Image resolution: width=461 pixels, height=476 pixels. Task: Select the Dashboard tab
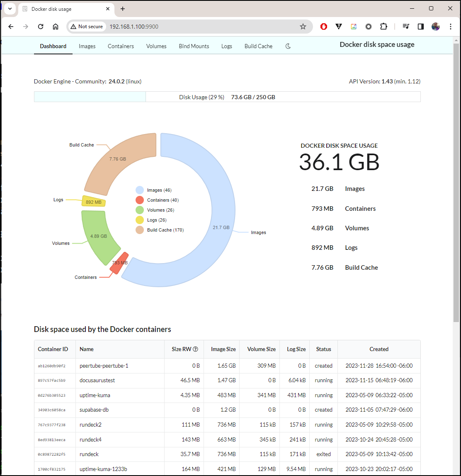coord(53,46)
